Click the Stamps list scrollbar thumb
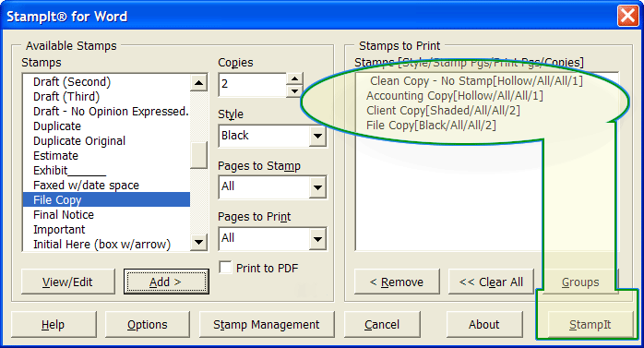 199,155
